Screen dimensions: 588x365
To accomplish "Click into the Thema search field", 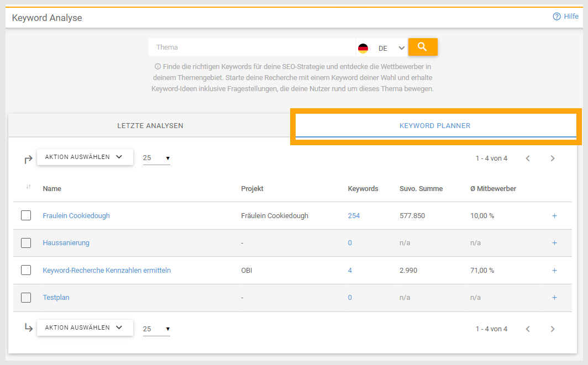I will (x=251, y=47).
